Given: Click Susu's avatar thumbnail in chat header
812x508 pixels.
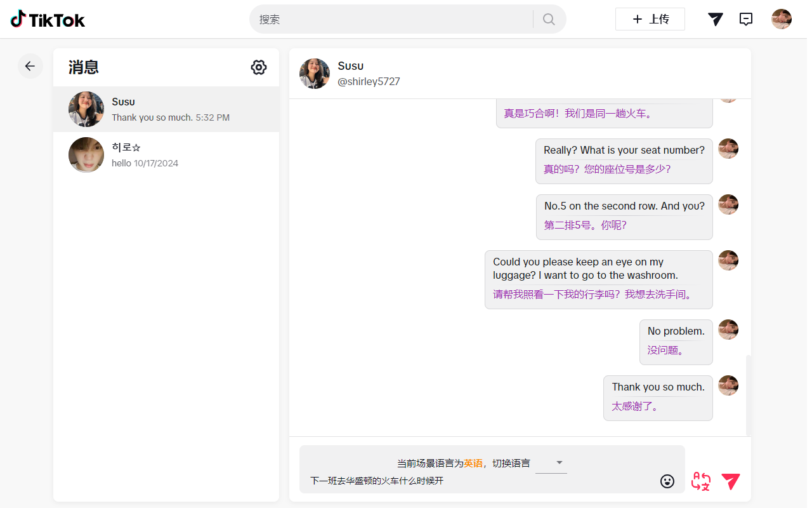Looking at the screenshot, I should [314, 73].
